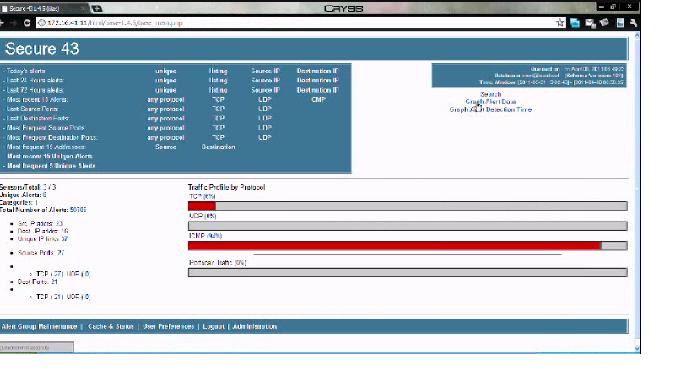683x384 pixels.
Task: Show Last Destination Ports for TCP
Action: pyautogui.click(x=218, y=118)
